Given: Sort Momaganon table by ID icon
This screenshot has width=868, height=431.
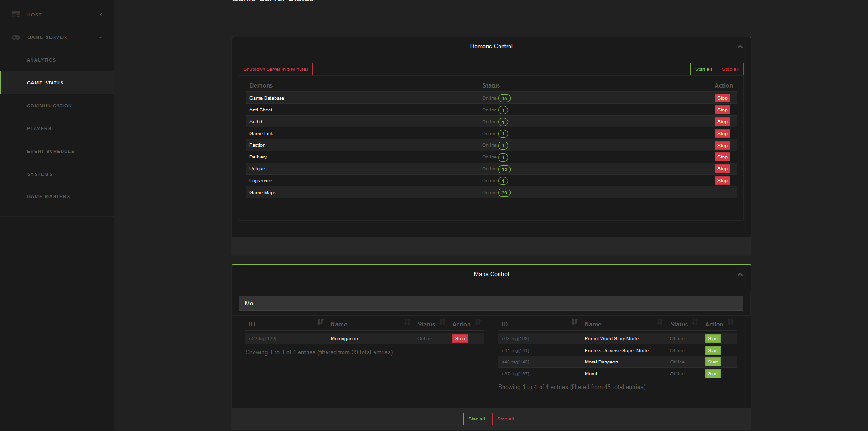Looking at the screenshot, I should (x=321, y=322).
